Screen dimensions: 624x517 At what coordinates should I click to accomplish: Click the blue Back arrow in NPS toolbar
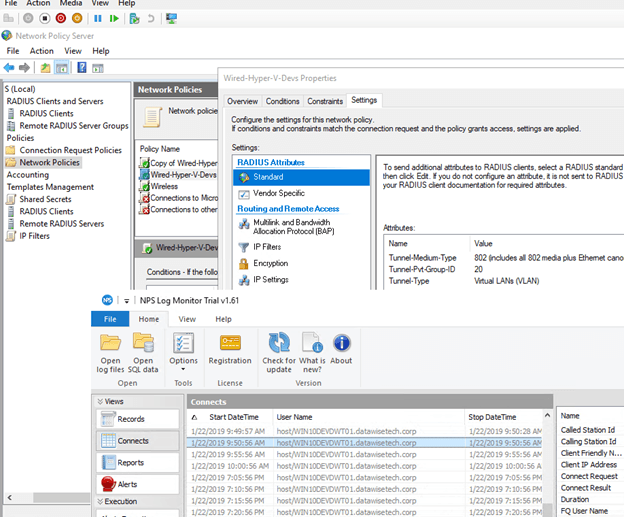click(x=9, y=68)
